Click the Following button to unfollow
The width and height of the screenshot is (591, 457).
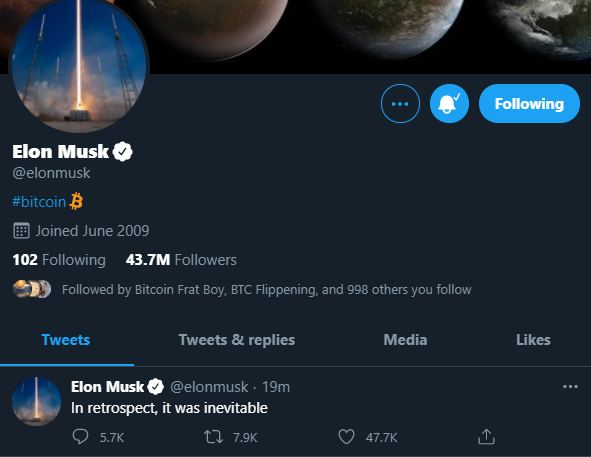click(x=529, y=104)
